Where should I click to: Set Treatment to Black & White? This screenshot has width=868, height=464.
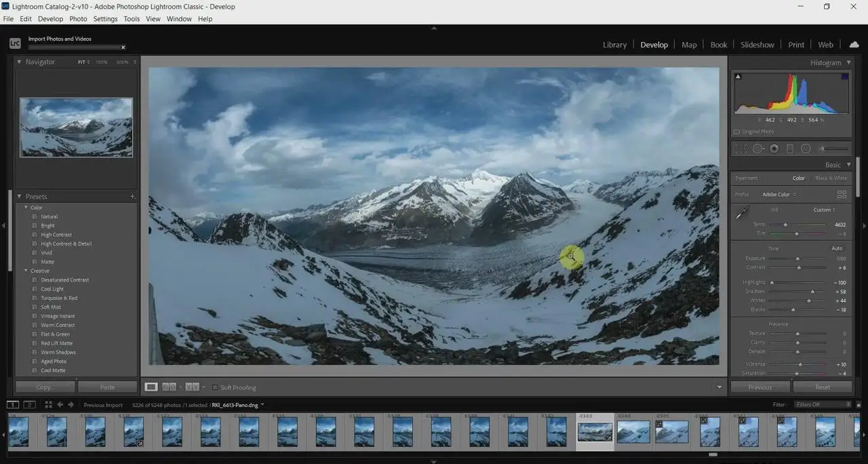tap(831, 178)
